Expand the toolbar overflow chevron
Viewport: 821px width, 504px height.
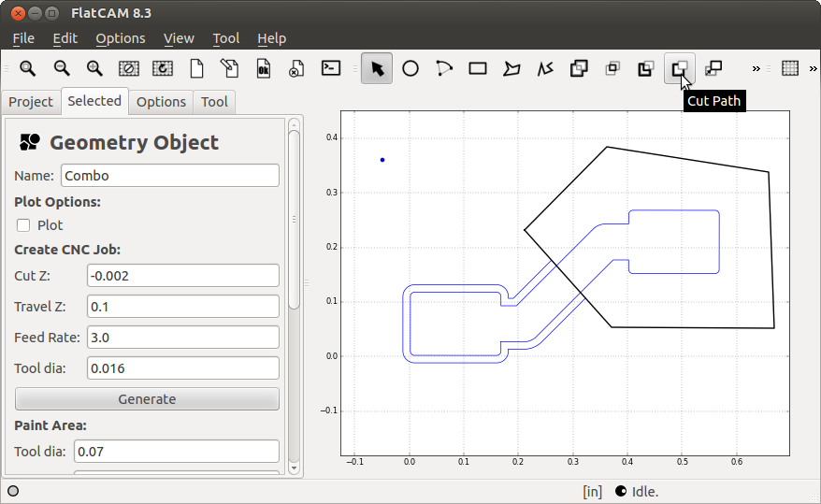756,68
